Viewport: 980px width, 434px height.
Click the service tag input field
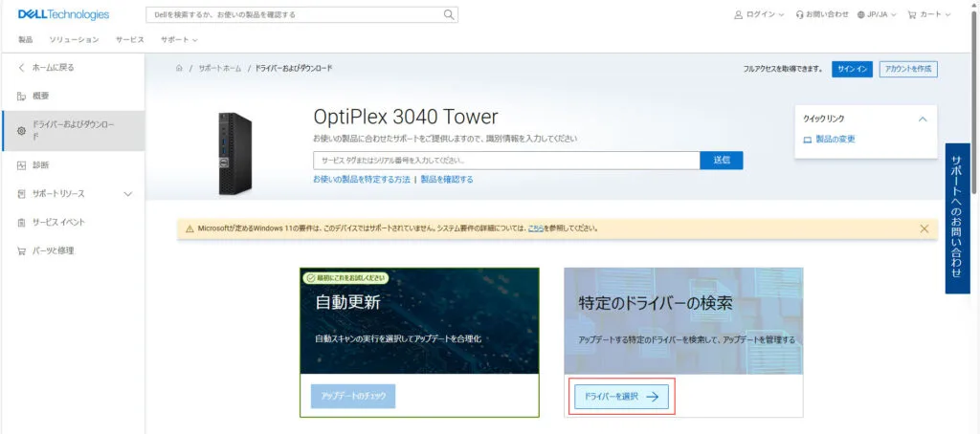pos(505,160)
